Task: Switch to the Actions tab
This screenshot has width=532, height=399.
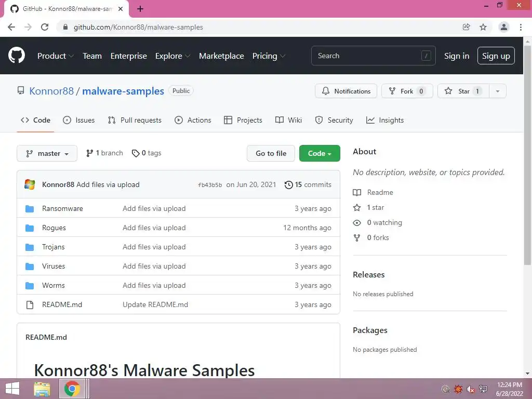Action: click(x=193, y=120)
